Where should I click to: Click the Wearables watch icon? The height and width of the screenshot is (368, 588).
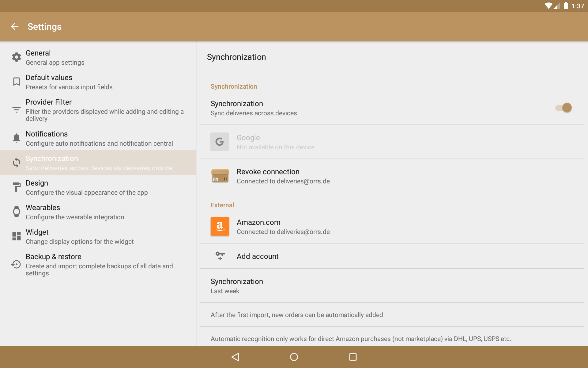[17, 212]
